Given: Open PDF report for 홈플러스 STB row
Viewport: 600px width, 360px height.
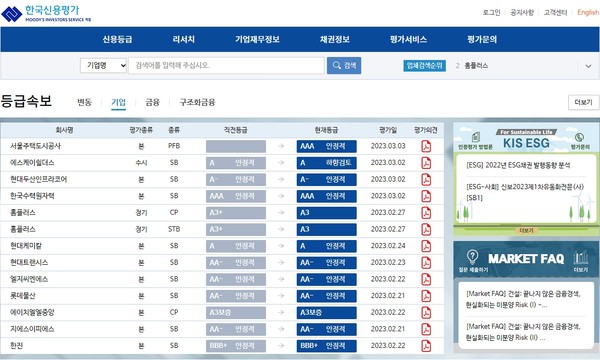Looking at the screenshot, I should [426, 229].
